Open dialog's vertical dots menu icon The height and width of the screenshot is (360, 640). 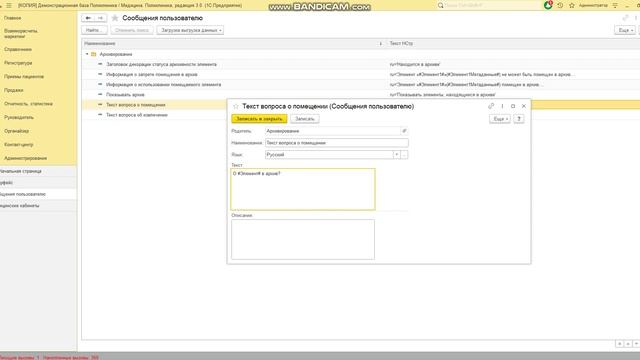click(502, 106)
